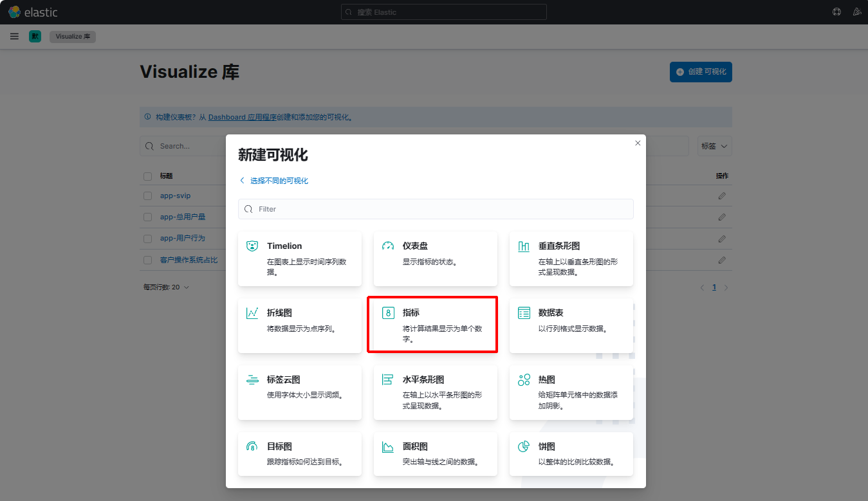This screenshot has height=501, width=868.
Task: Select the 热图 heat map icon
Action: tap(524, 380)
